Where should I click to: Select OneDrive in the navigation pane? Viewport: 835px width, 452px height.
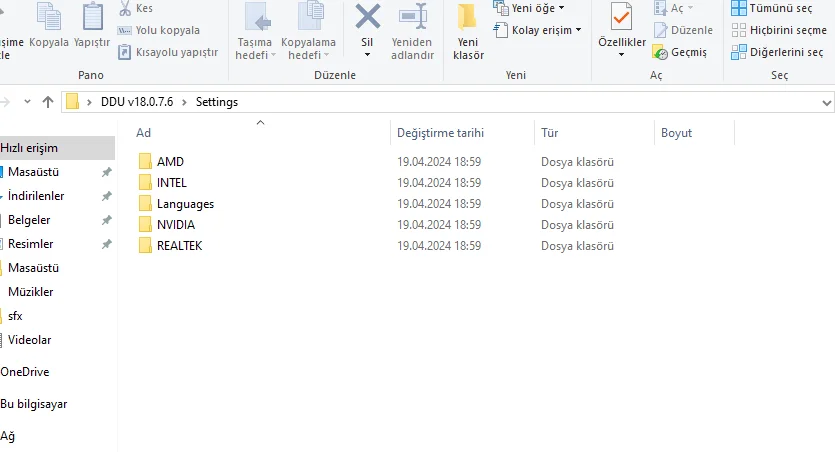click(x=24, y=372)
